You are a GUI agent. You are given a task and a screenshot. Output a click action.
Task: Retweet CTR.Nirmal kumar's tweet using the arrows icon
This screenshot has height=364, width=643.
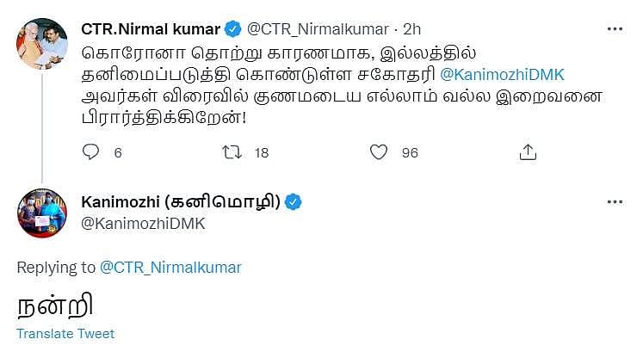(232, 152)
